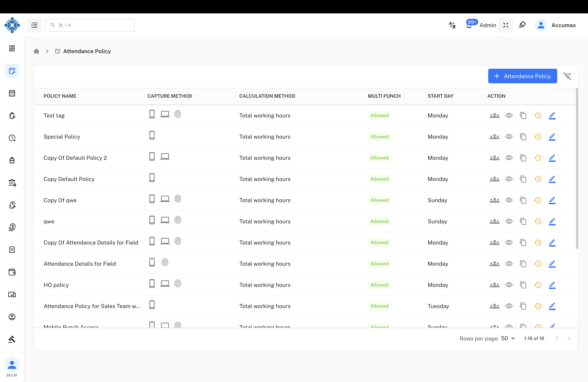Collapse the navigation sidebar with top-left icon
Screen dimensions: 588x382
34,25
